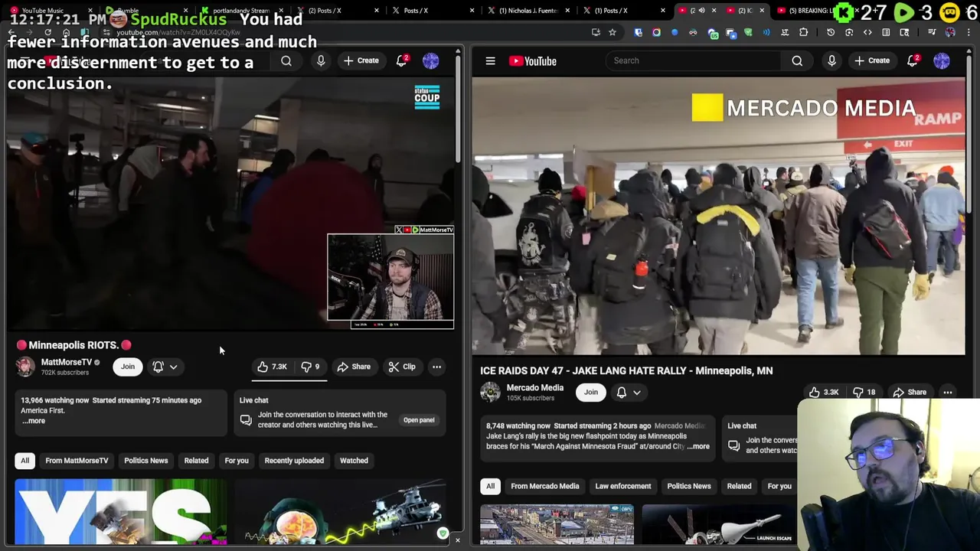Clip the MattMorseTV live stream

402,367
